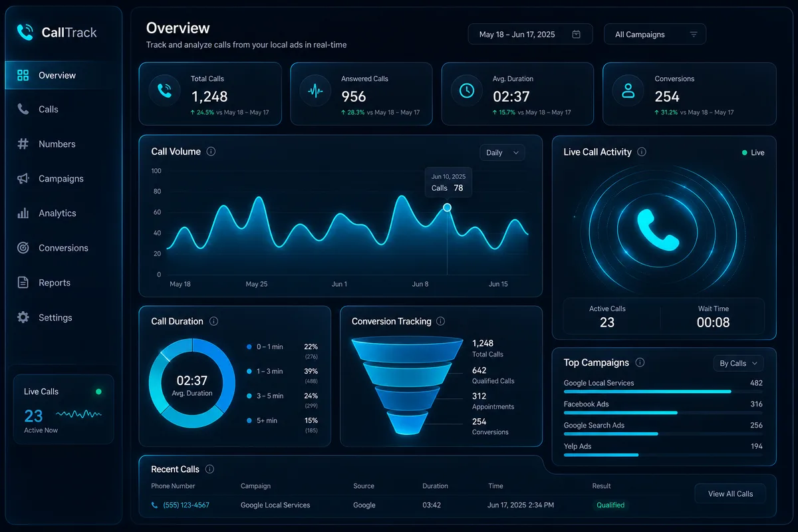Open the May 18 – Jun 17 date picker
Image resolution: width=798 pixels, height=532 pixels.
click(x=530, y=35)
